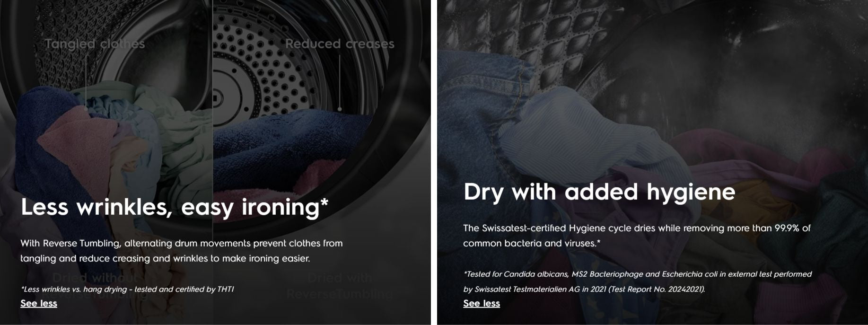Collapse the Dry with added hygiene card via See less
The width and height of the screenshot is (868, 325).
click(x=482, y=303)
